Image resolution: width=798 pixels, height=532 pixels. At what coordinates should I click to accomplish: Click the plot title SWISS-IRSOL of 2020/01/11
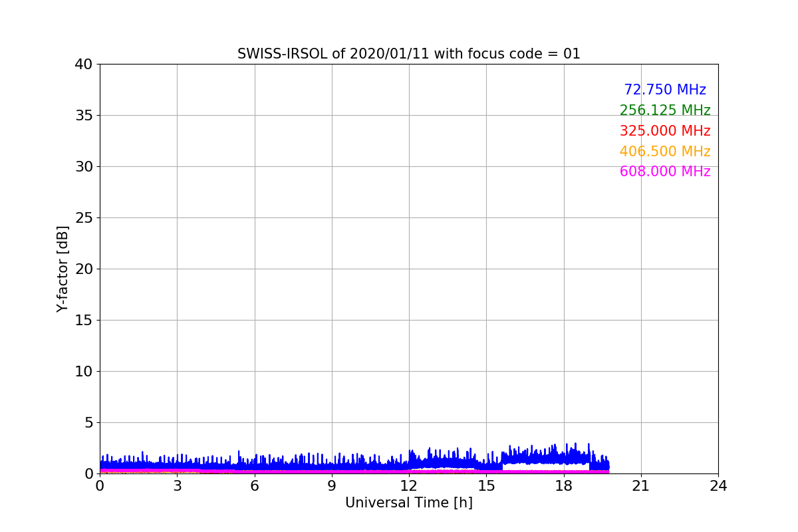(409, 54)
